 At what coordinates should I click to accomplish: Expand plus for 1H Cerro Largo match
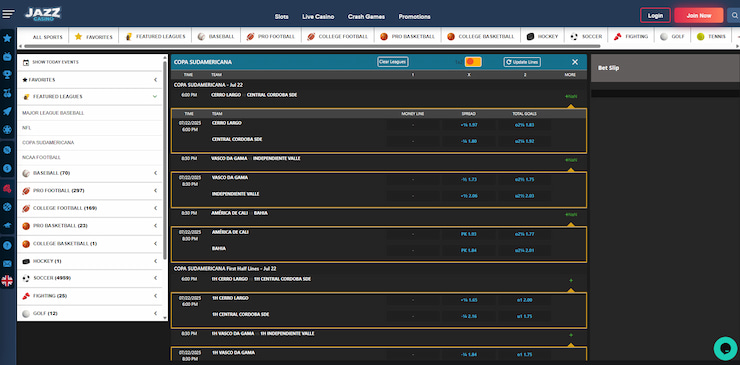(x=571, y=280)
